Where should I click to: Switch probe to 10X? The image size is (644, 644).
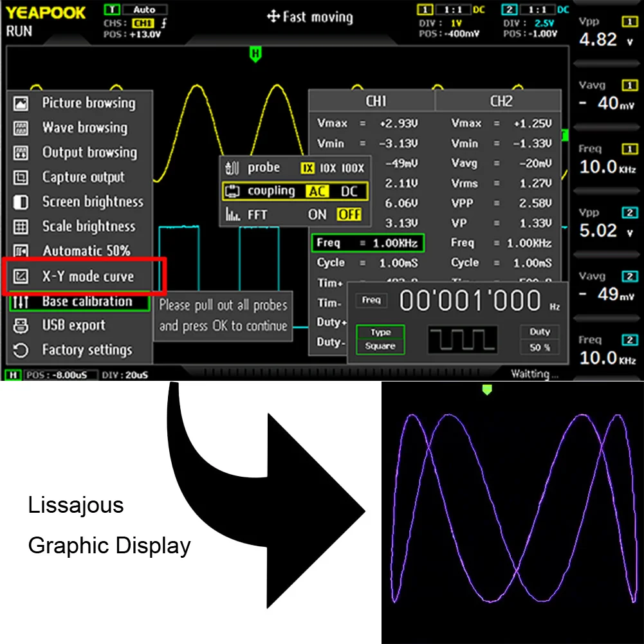click(x=327, y=168)
